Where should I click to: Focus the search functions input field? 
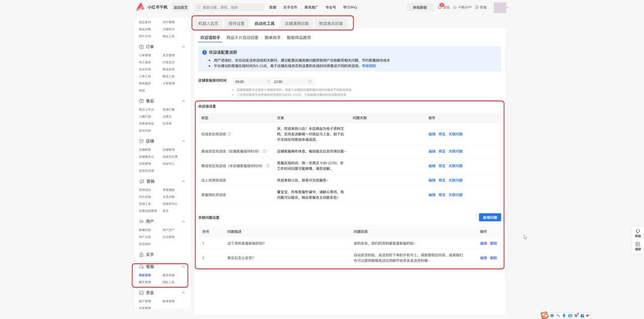(x=231, y=8)
